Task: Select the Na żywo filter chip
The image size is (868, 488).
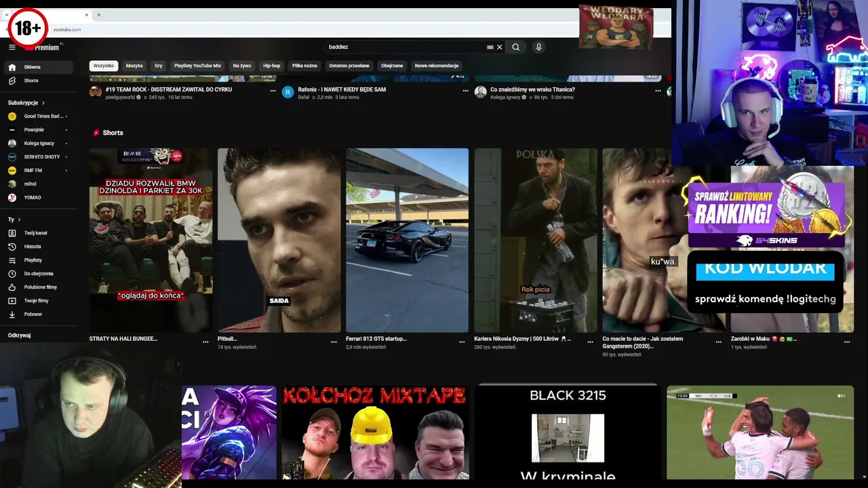Action: [242, 66]
